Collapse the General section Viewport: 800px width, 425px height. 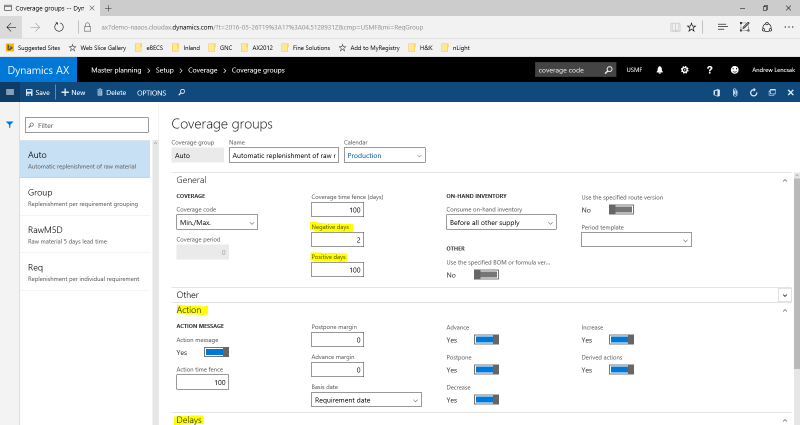tap(785, 180)
